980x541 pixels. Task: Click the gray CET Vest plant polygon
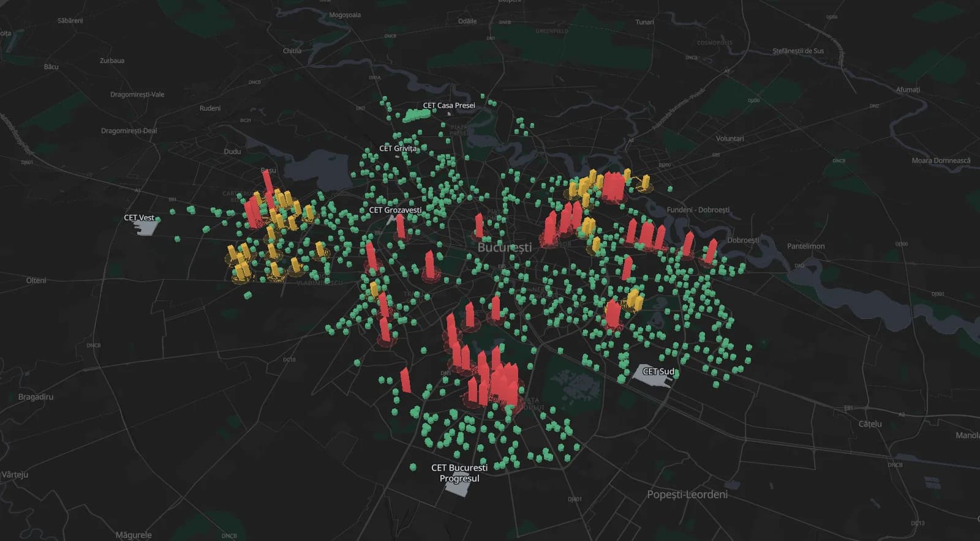pyautogui.click(x=146, y=228)
